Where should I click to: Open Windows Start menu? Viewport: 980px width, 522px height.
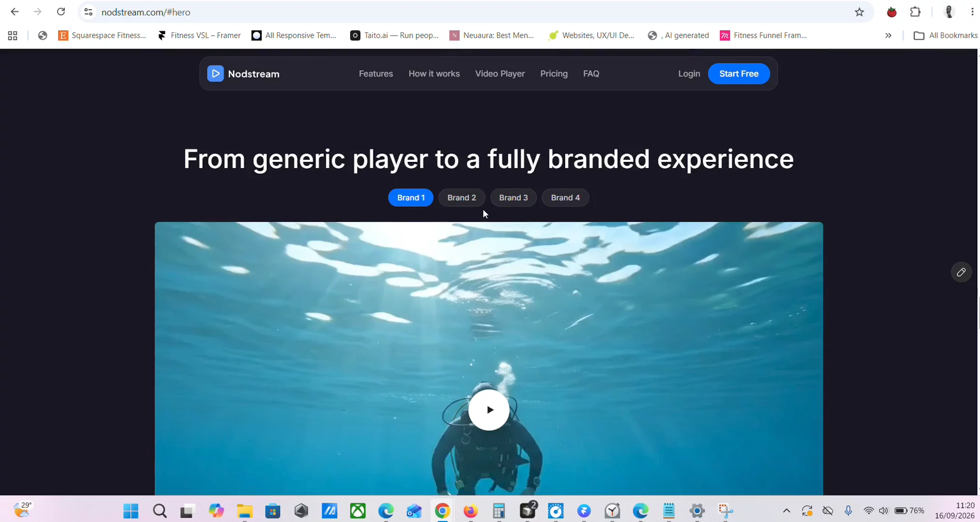[x=131, y=511]
